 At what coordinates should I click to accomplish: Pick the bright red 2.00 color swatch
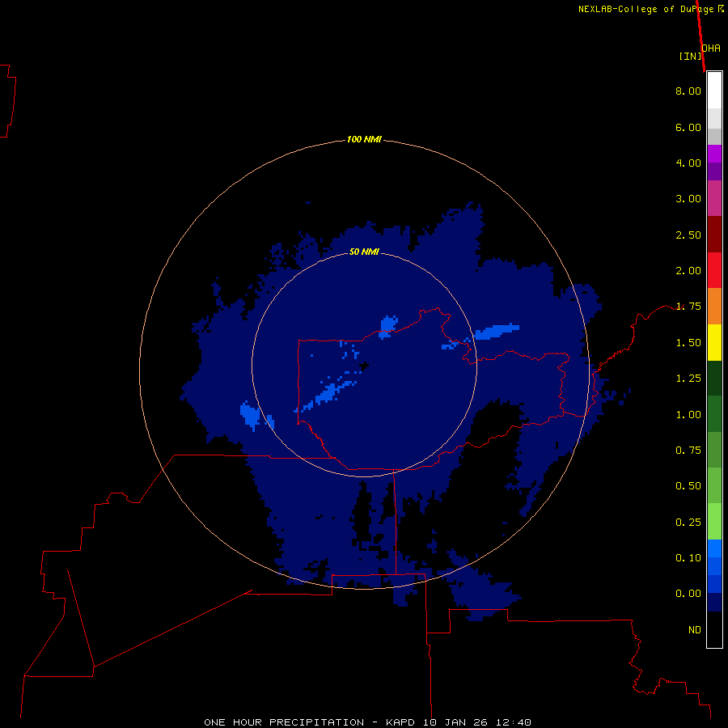point(714,270)
